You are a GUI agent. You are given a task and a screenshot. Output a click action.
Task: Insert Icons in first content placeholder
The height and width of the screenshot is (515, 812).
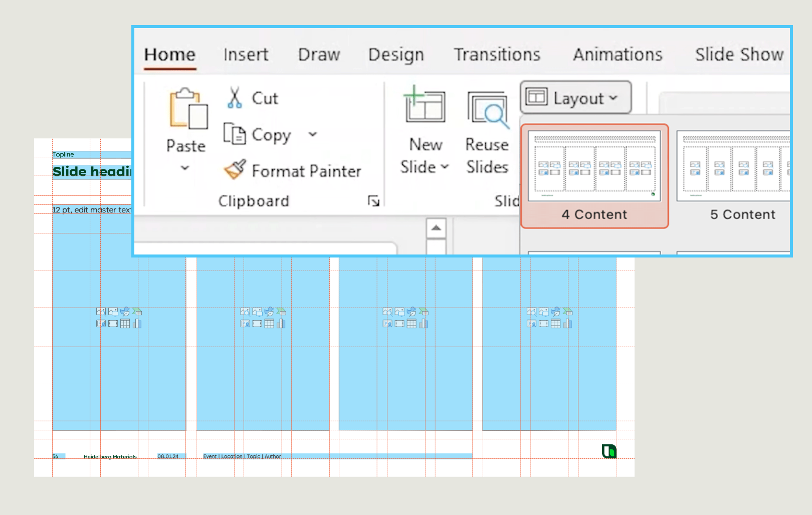(125, 312)
